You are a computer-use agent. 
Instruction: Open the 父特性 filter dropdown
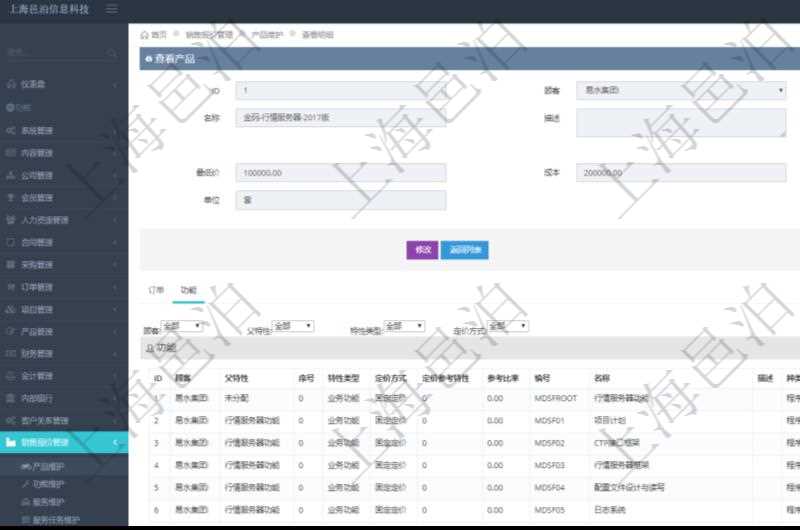coord(293,326)
